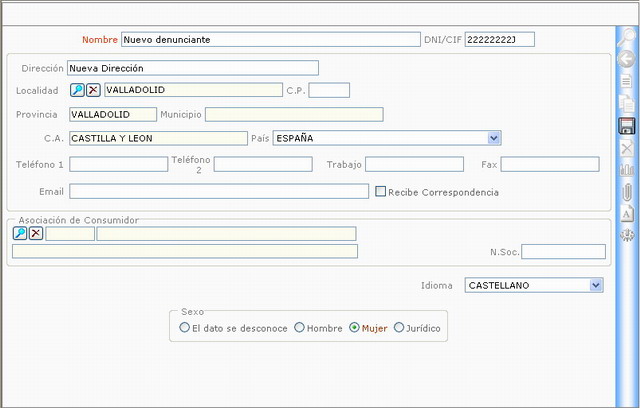This screenshot has width=640, height=408.
Task: Click the save floppy disk icon
Action: 627,126
